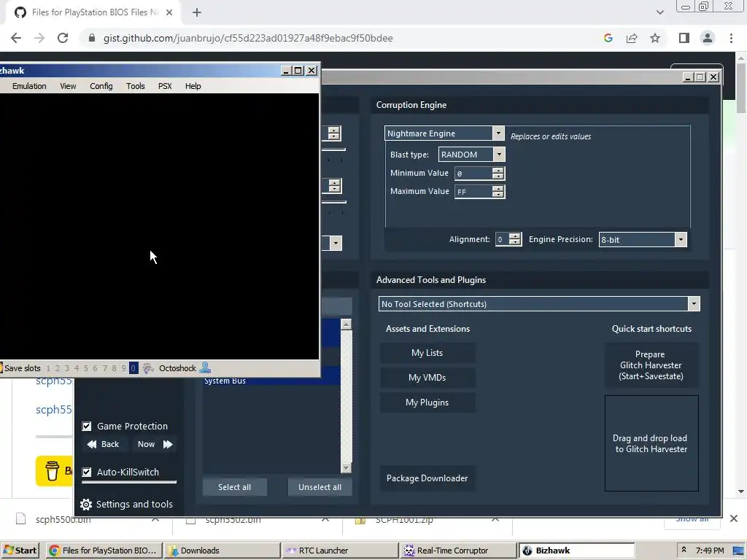Open the Package Downloader

tap(427, 478)
